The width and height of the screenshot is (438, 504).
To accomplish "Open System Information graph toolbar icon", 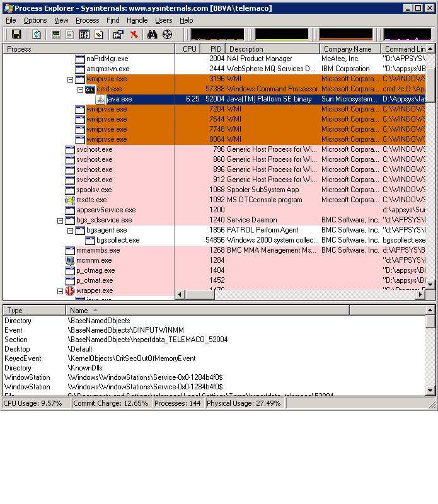I will pos(56,35).
